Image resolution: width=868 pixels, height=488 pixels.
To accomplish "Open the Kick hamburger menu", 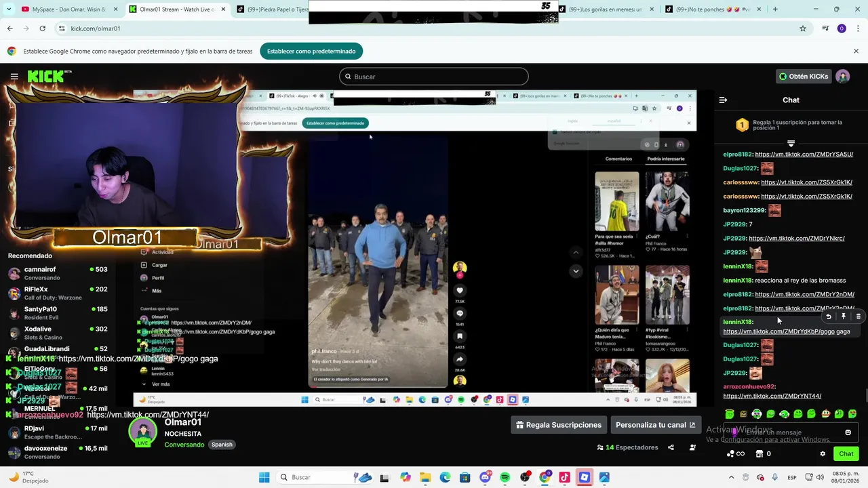I will coord(14,77).
